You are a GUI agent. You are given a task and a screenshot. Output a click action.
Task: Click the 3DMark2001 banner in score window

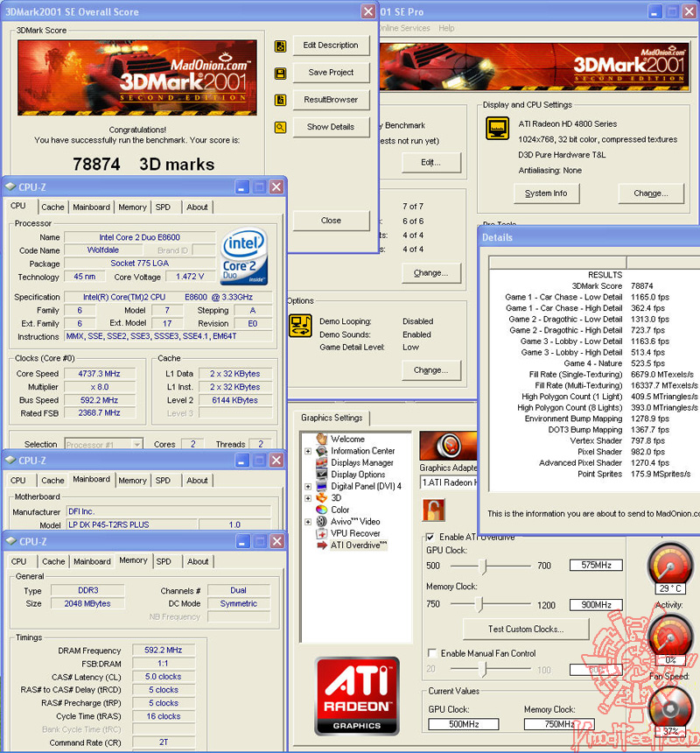point(137,78)
